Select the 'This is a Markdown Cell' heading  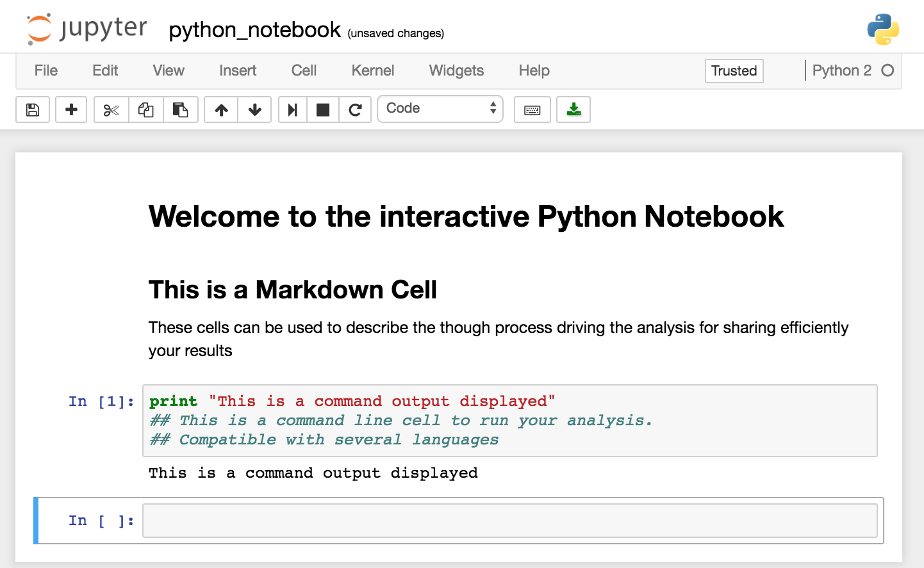(x=293, y=290)
